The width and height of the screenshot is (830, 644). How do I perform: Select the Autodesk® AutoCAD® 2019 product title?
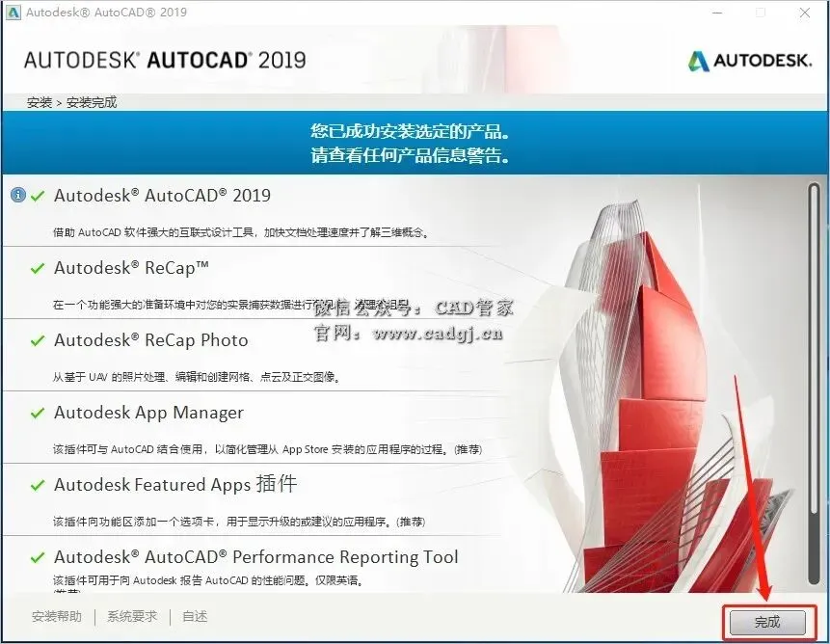[163, 196]
